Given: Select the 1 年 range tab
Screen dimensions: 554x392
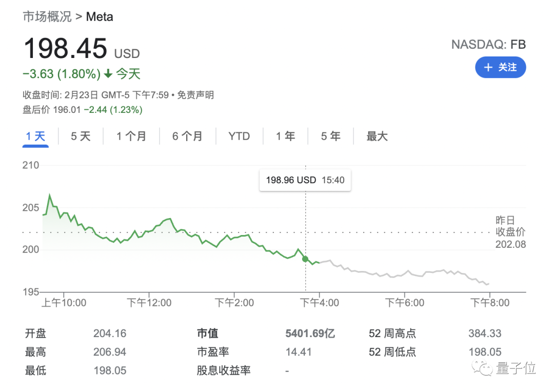Looking at the screenshot, I should tap(285, 136).
